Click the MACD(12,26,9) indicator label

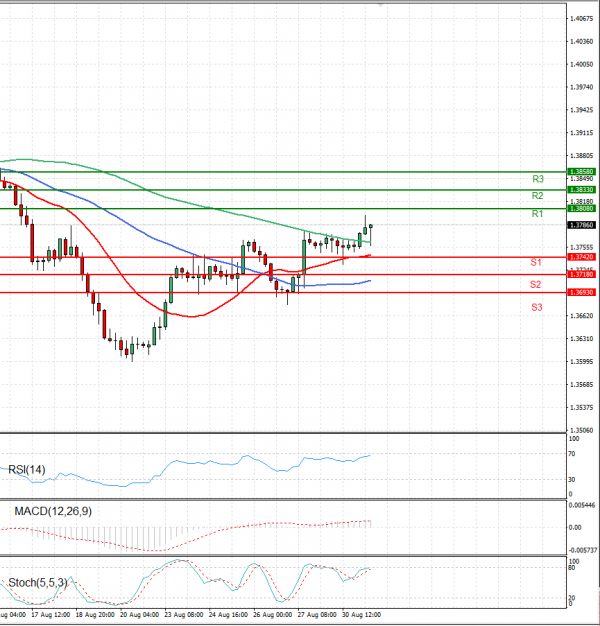click(53, 511)
